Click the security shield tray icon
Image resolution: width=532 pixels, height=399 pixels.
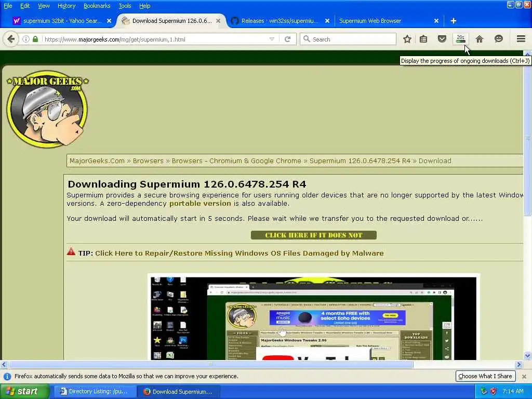(494, 391)
